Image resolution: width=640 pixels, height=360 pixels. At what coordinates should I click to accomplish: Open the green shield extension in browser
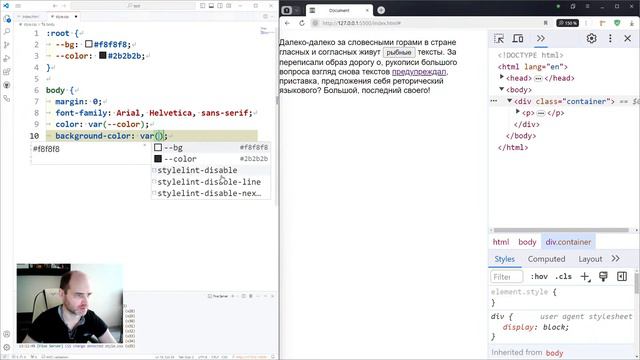click(617, 23)
